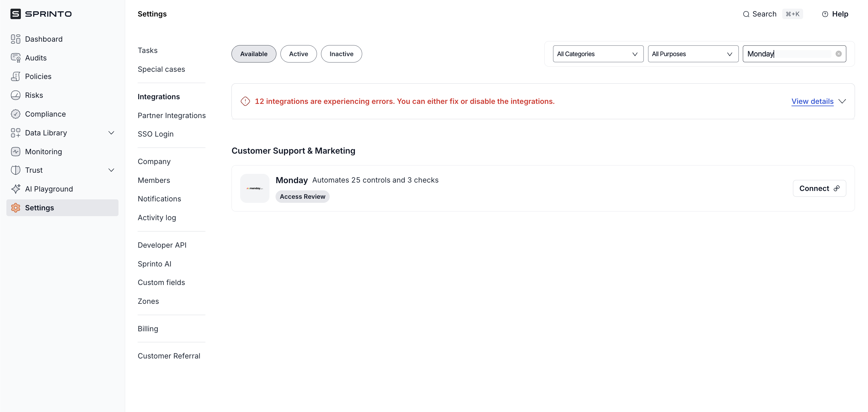Open the Activity log settings page
The width and height of the screenshot is (868, 412).
click(157, 218)
